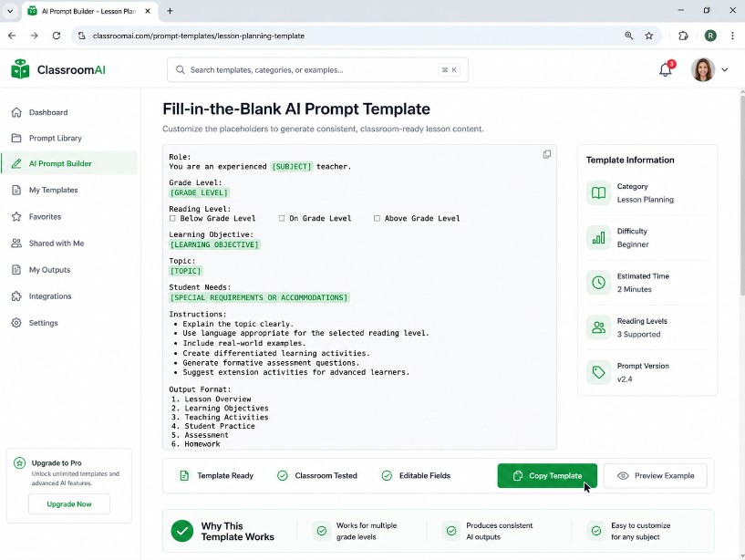
Task: Click the Classroom Tested check icon
Action: point(283,475)
